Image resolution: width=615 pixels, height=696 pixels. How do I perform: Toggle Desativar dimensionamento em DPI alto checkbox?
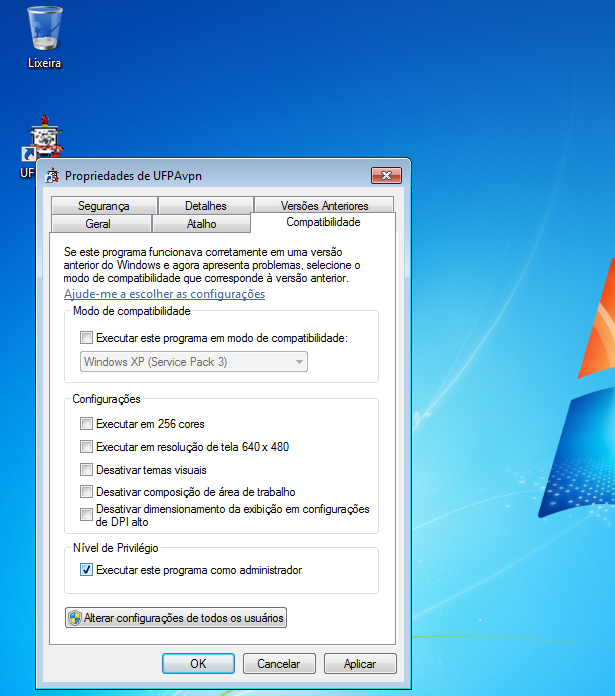pos(86,515)
